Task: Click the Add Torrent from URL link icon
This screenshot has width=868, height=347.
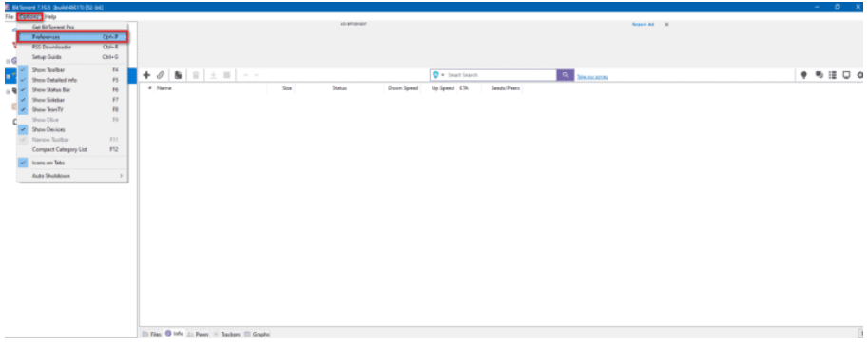Action: point(161,75)
